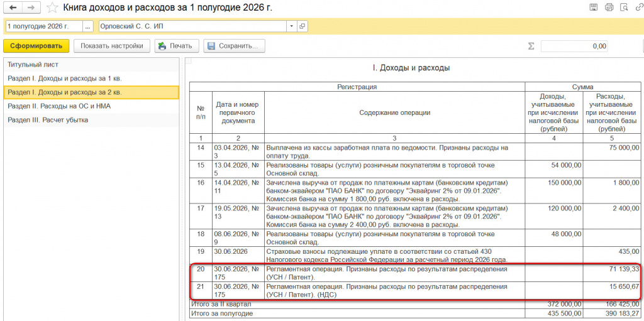Select income cell 120 000,00
644x321 pixels.
point(554,216)
